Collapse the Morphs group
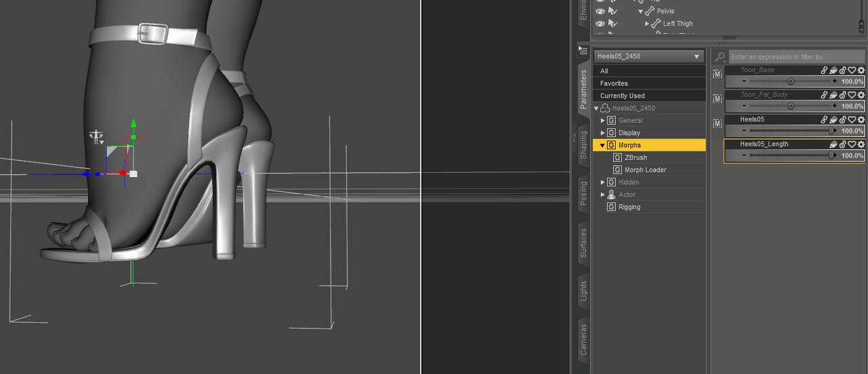The height and width of the screenshot is (374, 868). (x=602, y=145)
